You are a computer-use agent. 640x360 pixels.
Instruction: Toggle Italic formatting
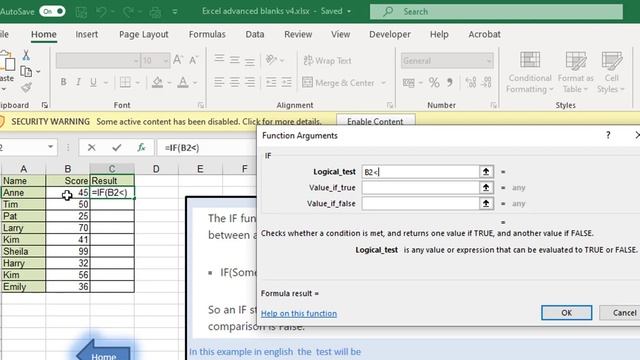point(78,82)
